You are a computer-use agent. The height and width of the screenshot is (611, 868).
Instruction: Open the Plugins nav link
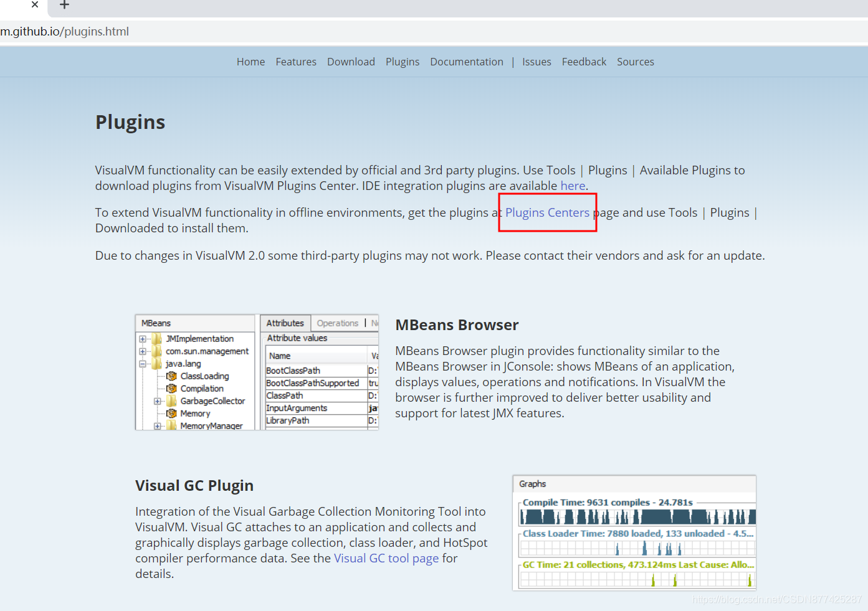pos(403,62)
